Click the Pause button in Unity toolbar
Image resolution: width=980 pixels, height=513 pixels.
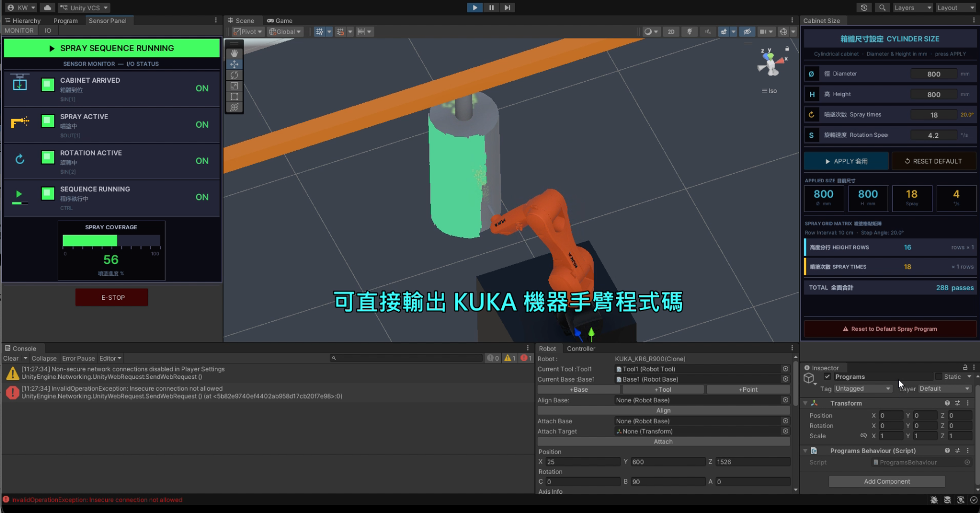pos(491,7)
